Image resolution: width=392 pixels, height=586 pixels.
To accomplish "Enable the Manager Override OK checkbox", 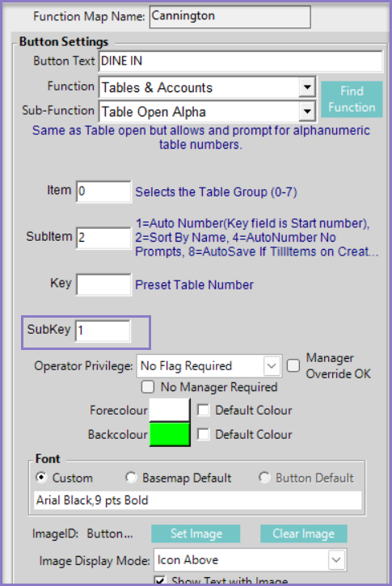I will pos(293,365).
